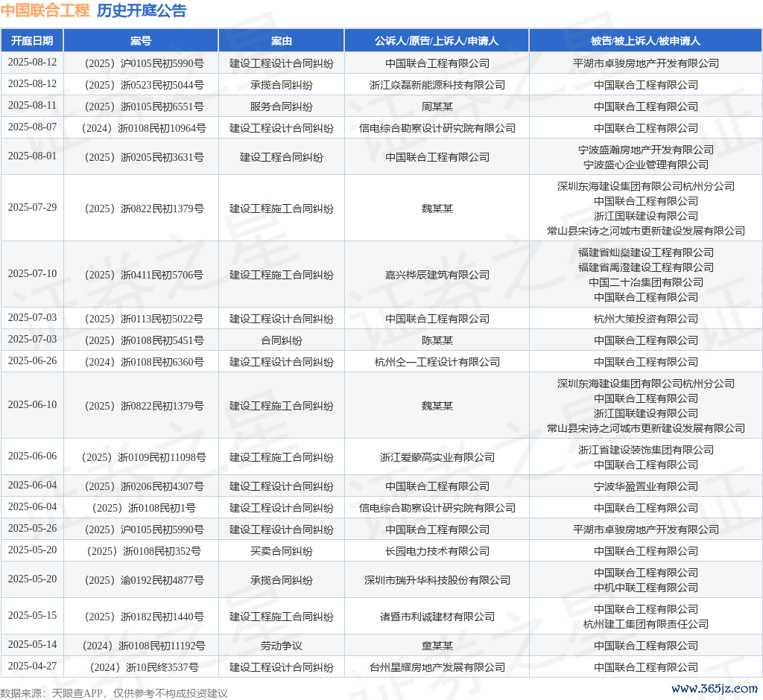Image resolution: width=763 pixels, height=700 pixels.
Task: Click the 案号 column header
Action: coord(141,41)
